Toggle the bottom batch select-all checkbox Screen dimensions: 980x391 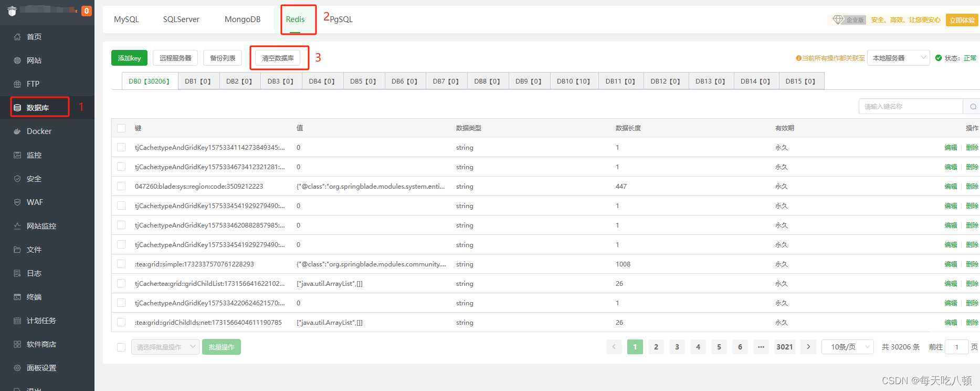point(121,347)
